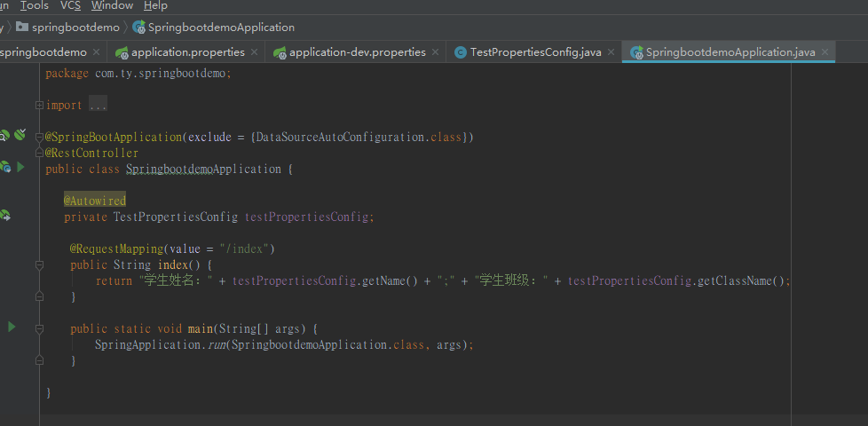
Task: Open the Window menu
Action: (x=113, y=5)
